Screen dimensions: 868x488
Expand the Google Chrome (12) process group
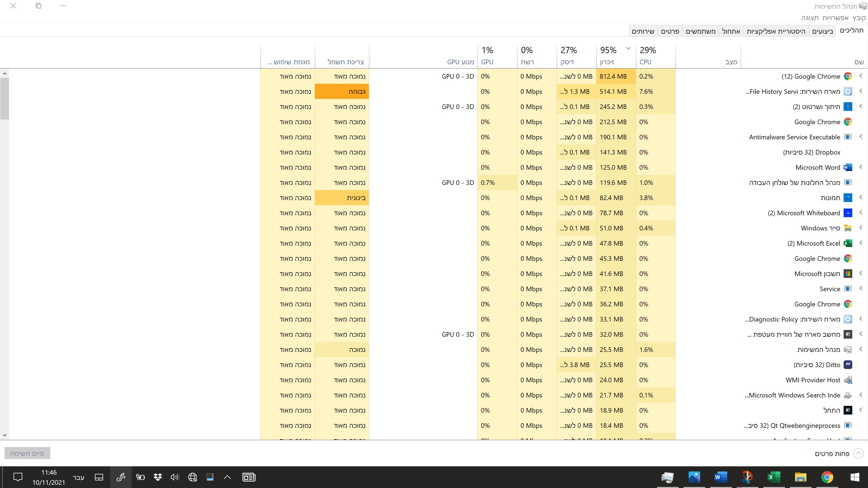[x=861, y=76]
